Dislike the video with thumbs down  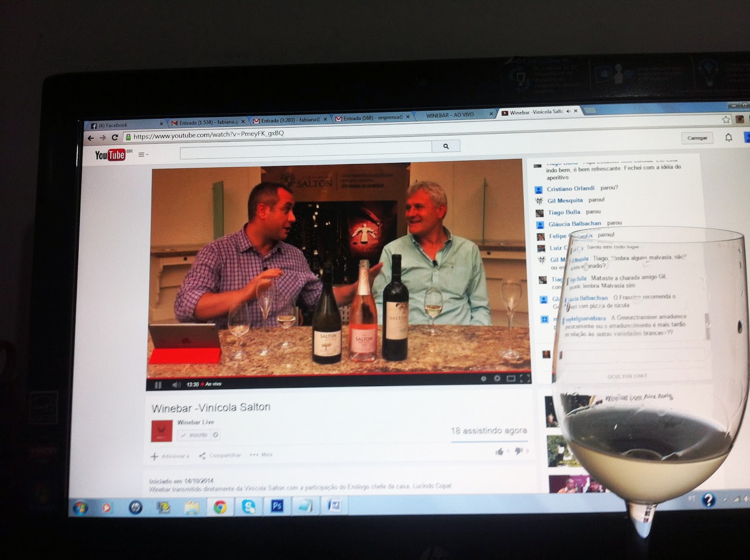[519, 451]
